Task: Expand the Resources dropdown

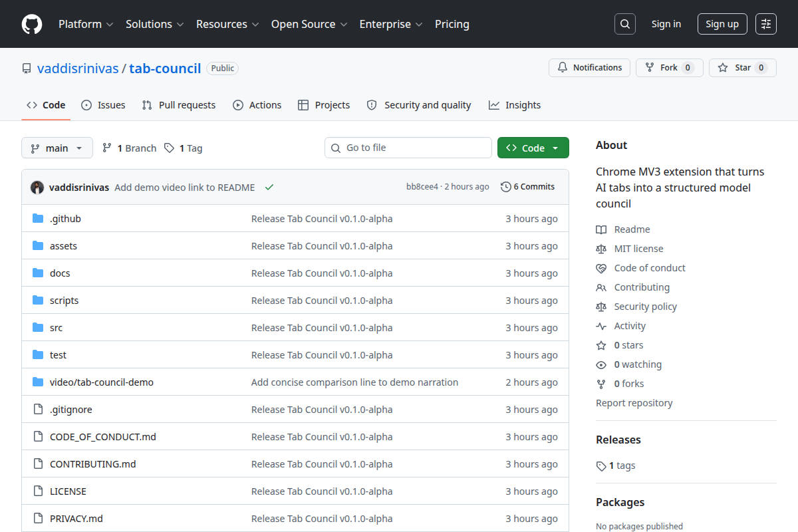Action: [x=228, y=24]
